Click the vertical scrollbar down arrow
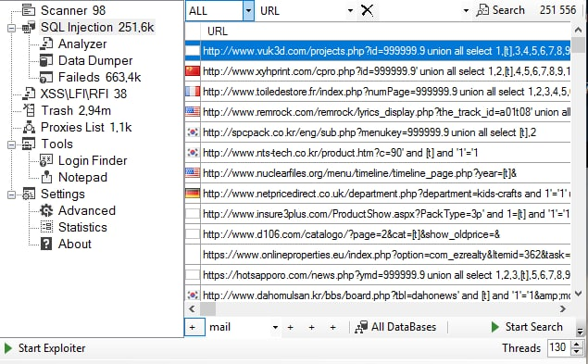588x364 pixels. [579, 294]
